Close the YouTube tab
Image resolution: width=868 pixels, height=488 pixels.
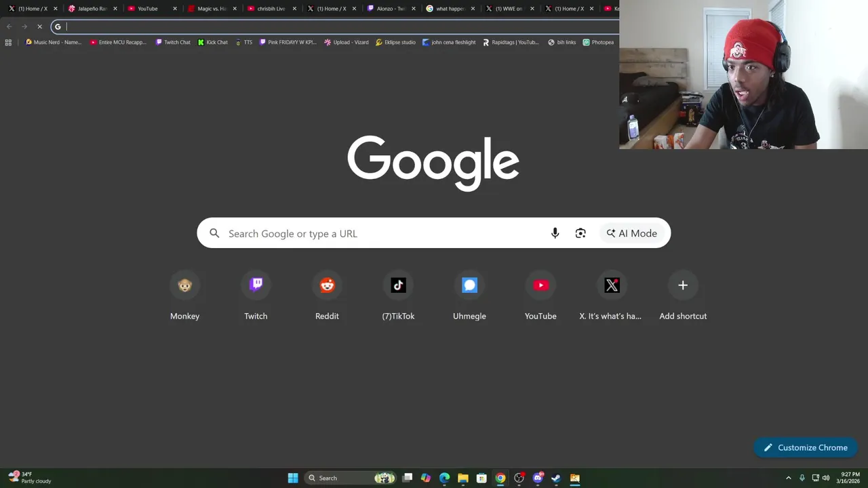[x=175, y=9]
